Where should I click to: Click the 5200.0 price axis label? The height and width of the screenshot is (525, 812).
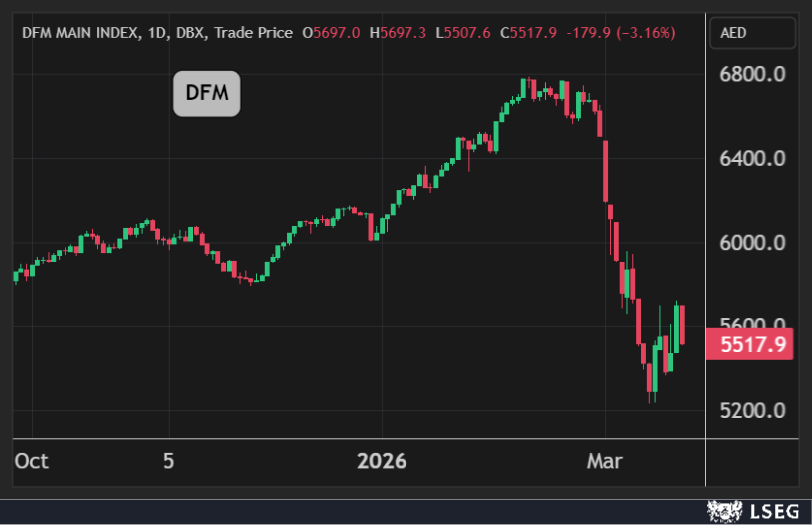point(753,410)
